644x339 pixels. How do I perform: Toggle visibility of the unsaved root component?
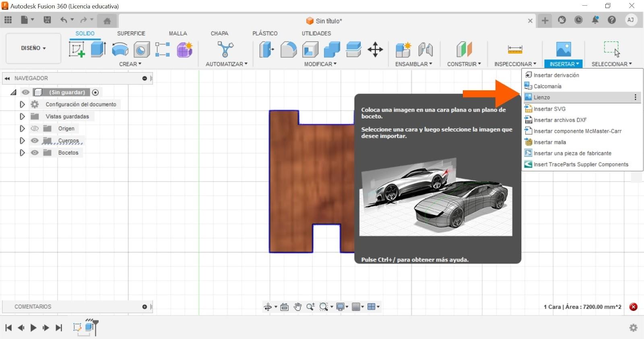pyautogui.click(x=26, y=92)
